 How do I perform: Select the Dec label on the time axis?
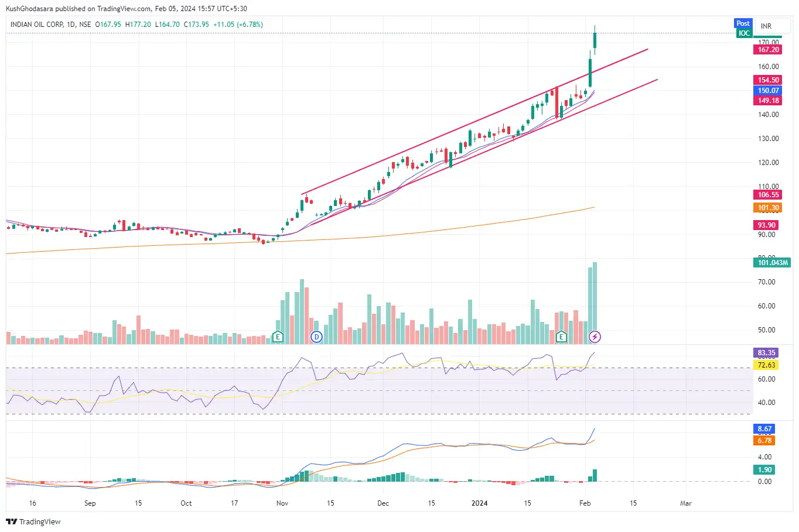point(383,503)
